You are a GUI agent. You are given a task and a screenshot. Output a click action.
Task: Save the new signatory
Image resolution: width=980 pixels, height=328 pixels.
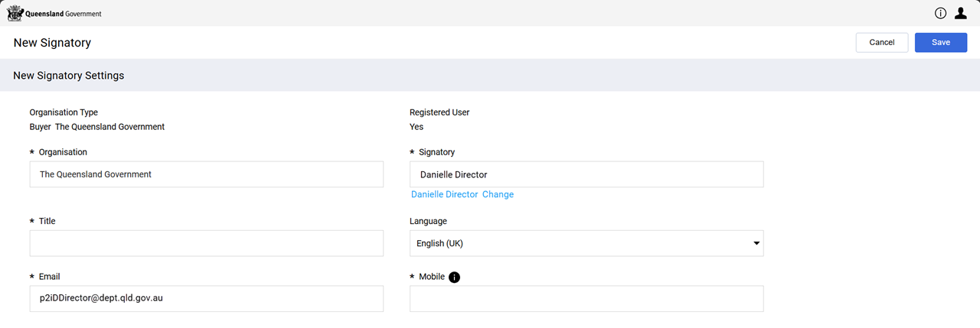(x=940, y=43)
